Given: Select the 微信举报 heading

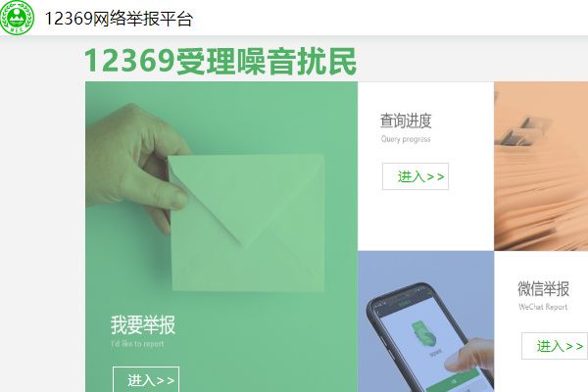Looking at the screenshot, I should click(x=543, y=289).
